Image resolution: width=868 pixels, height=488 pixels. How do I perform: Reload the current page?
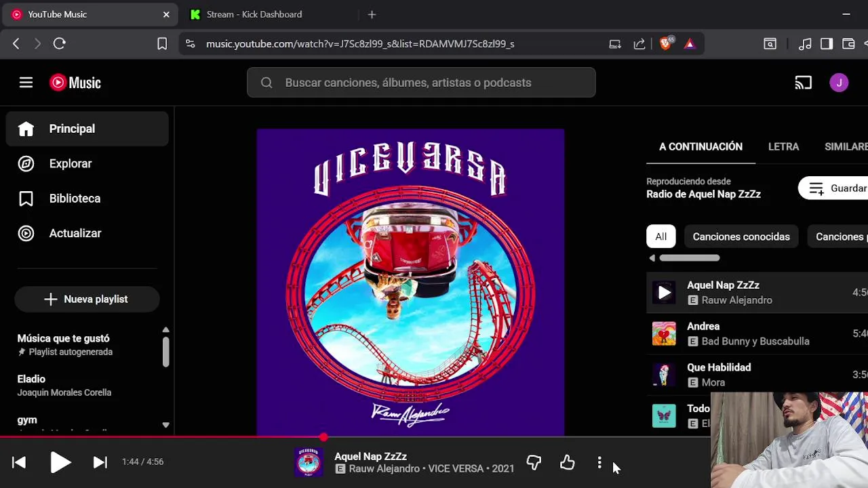pyautogui.click(x=60, y=43)
